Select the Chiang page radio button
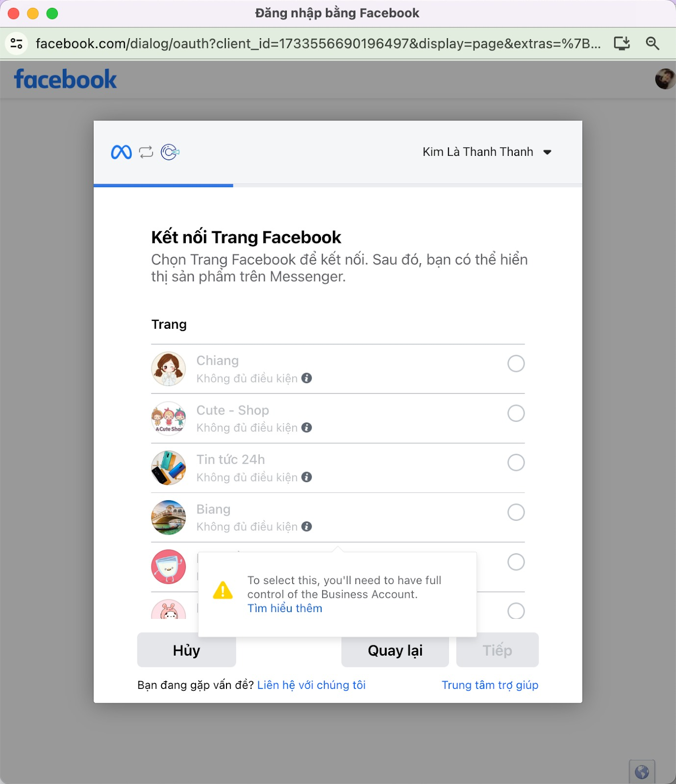Viewport: 676px width, 784px height. [516, 364]
